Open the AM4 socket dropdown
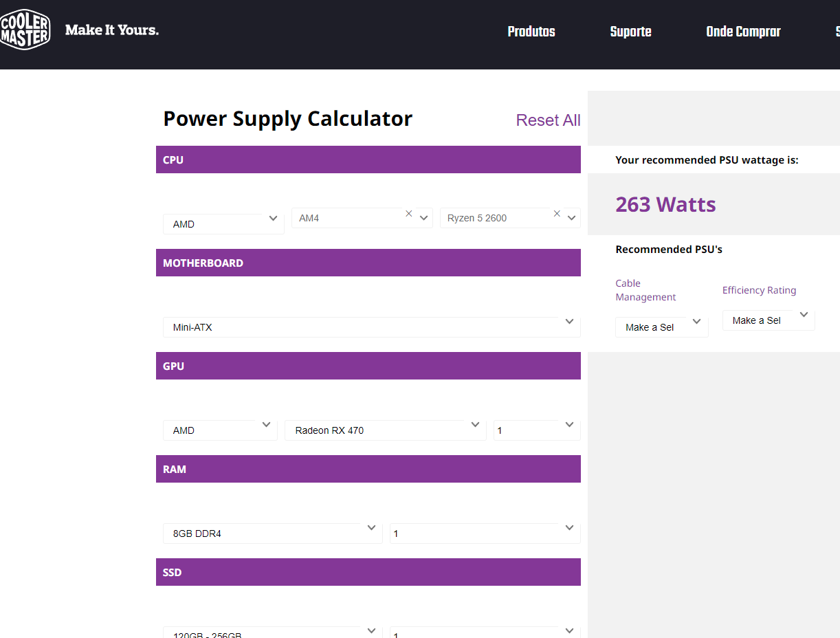Viewport: 840px width, 638px height. [x=362, y=218]
